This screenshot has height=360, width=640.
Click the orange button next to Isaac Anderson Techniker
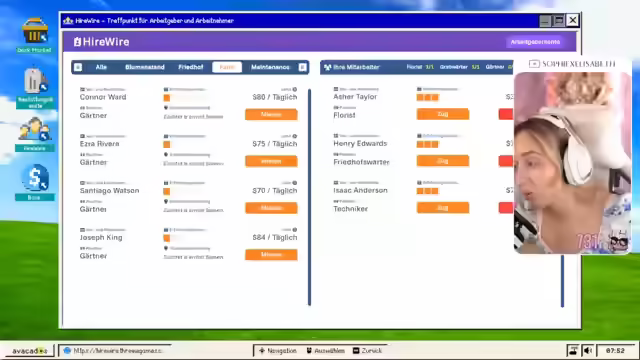click(x=443, y=208)
